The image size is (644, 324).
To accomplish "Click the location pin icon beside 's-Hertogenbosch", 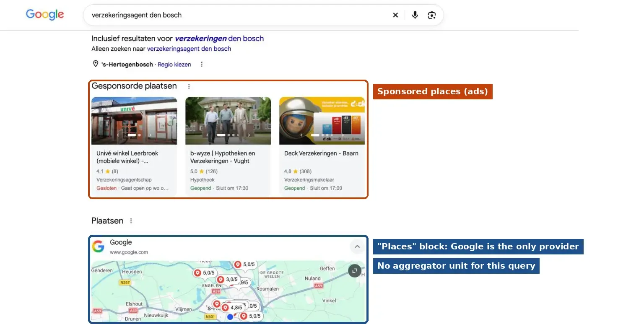I will pyautogui.click(x=96, y=64).
